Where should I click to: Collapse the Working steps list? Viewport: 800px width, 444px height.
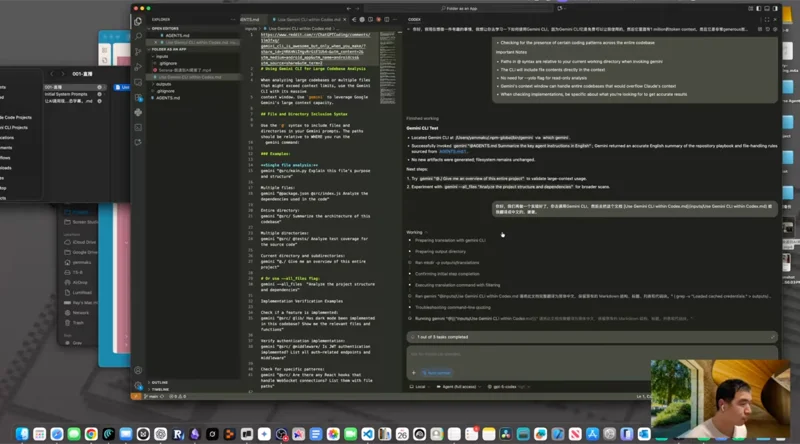(x=414, y=231)
